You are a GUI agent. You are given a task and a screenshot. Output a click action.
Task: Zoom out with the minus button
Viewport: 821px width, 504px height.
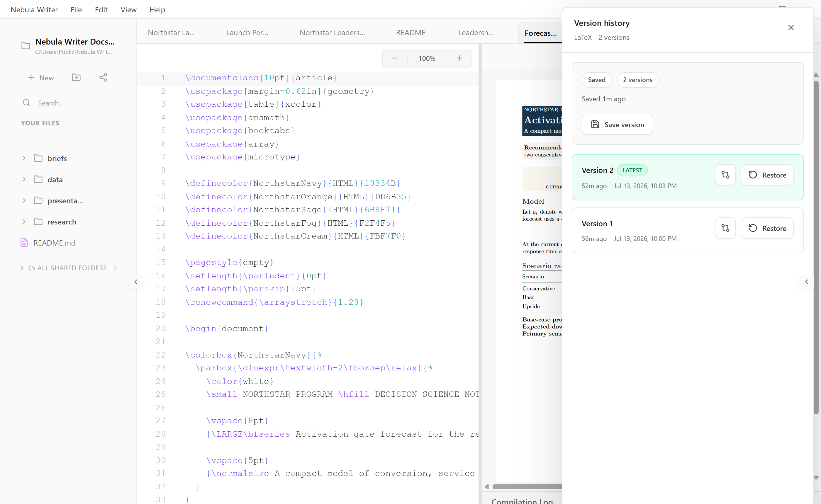394,58
